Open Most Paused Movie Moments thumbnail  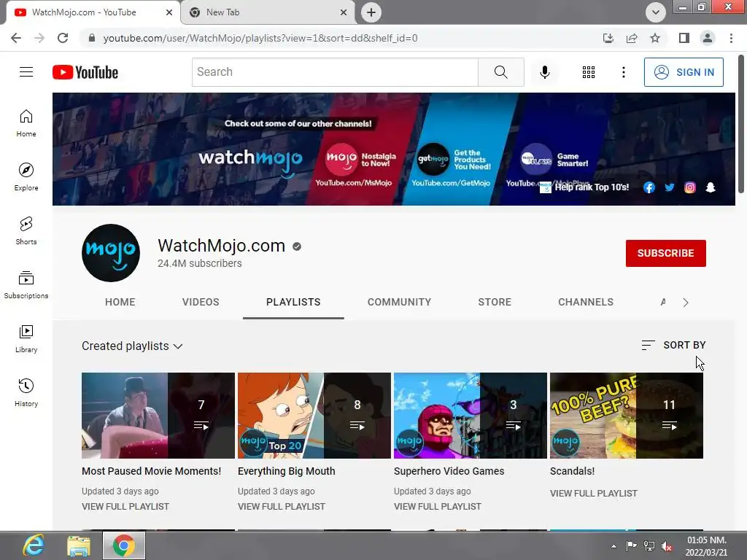click(x=158, y=415)
